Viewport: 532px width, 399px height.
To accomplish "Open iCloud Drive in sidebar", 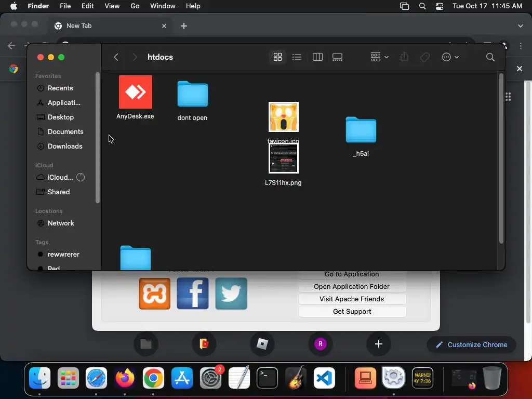I will pyautogui.click(x=60, y=178).
